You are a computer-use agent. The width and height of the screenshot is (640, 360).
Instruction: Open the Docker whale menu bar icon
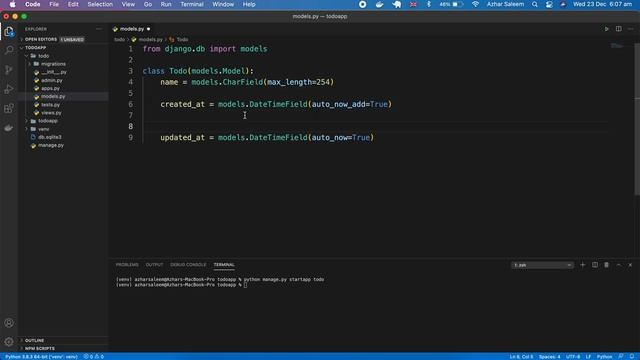pos(380,4)
